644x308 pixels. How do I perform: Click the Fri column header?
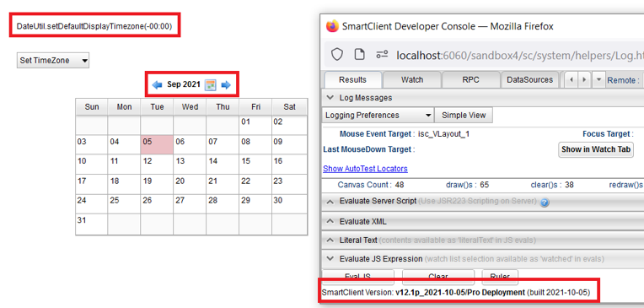tap(255, 107)
